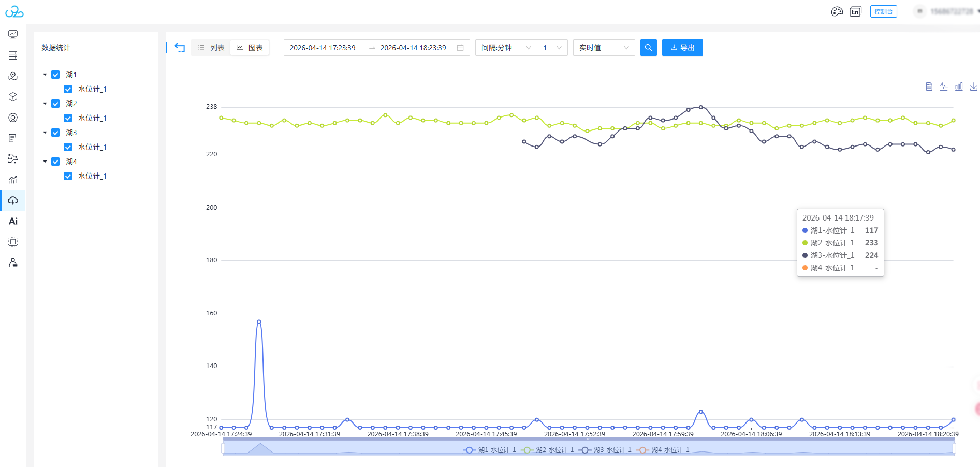Save chart as image download icon
This screenshot has width=980, height=467.
(x=973, y=86)
